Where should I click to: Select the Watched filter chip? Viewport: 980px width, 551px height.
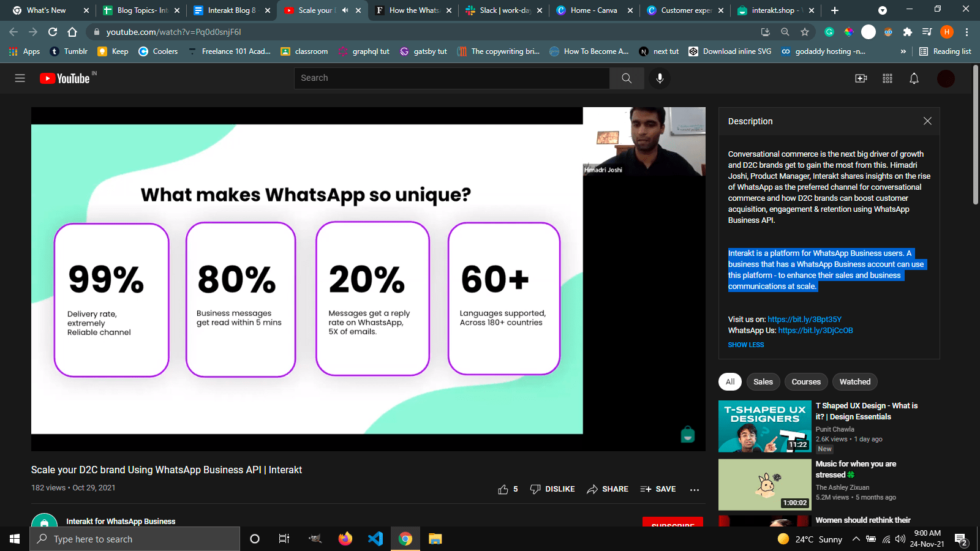[x=855, y=381]
